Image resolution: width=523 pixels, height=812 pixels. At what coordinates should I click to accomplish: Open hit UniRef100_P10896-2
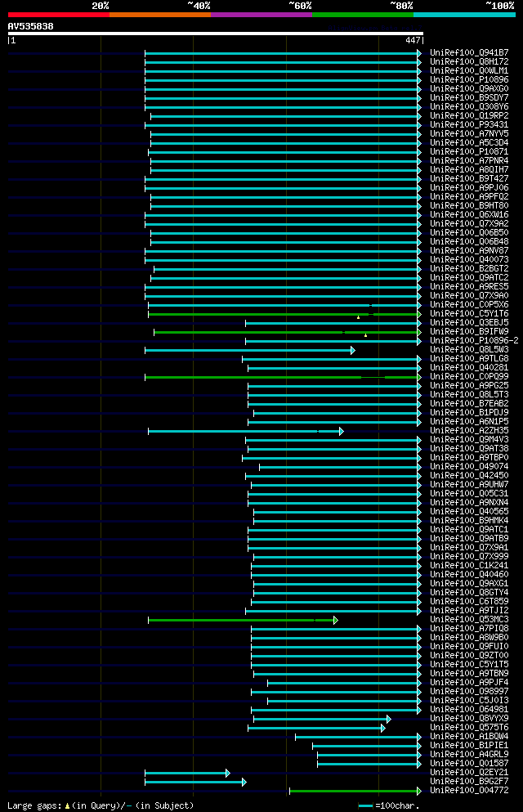coord(474,341)
